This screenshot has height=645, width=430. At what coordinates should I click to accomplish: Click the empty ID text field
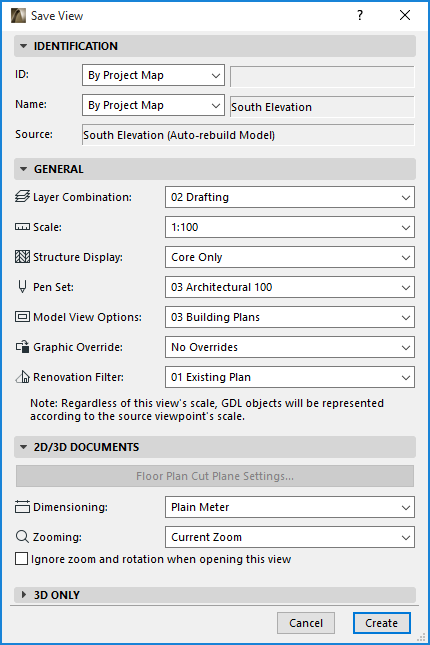[x=322, y=77]
